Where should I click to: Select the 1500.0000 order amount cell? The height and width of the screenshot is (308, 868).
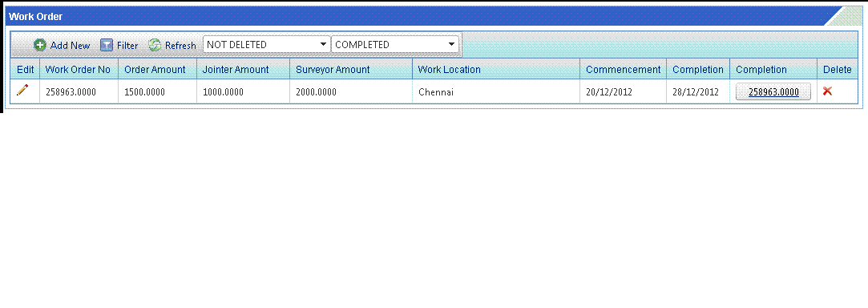pyautogui.click(x=157, y=91)
